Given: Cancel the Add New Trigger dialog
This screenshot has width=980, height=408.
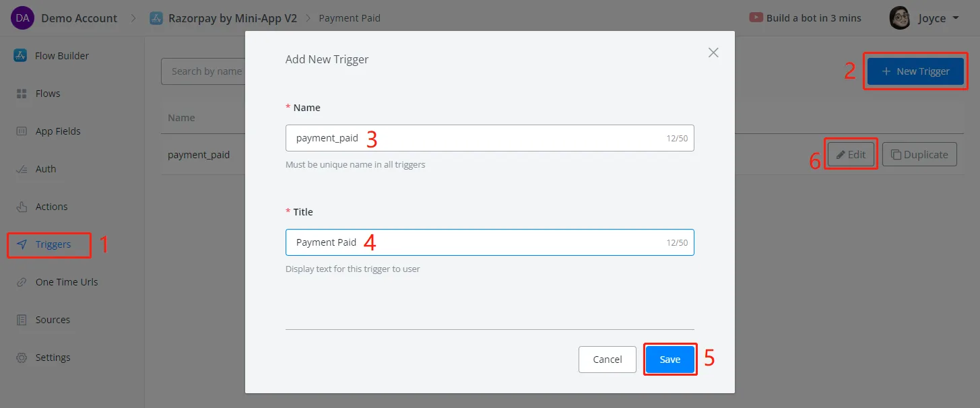Looking at the screenshot, I should pyautogui.click(x=608, y=360).
